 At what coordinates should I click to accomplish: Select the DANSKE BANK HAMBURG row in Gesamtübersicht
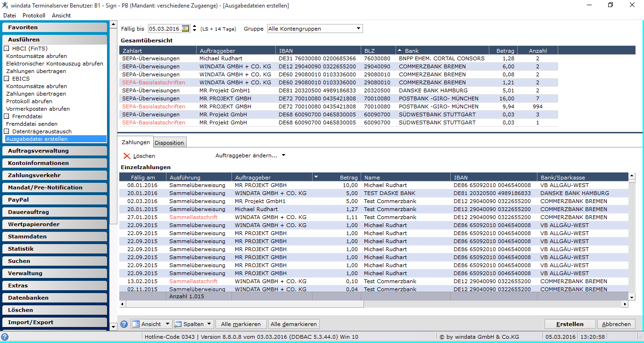coord(338,90)
